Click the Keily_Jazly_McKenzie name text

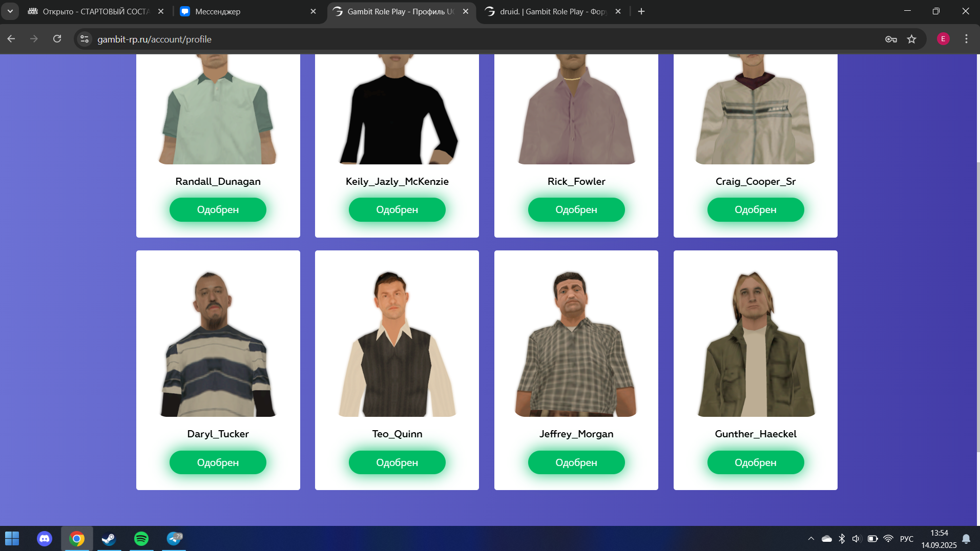tap(397, 181)
